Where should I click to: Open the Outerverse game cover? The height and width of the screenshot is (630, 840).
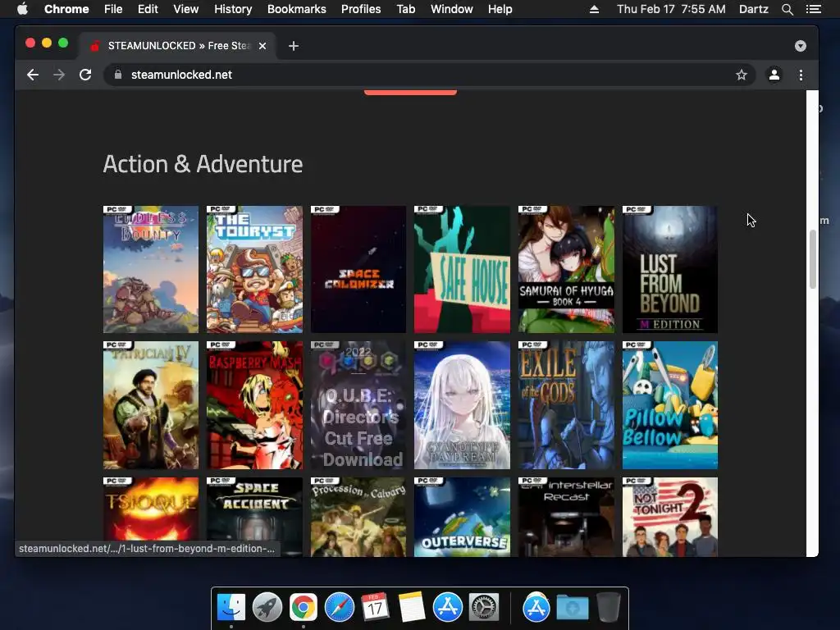click(x=462, y=517)
